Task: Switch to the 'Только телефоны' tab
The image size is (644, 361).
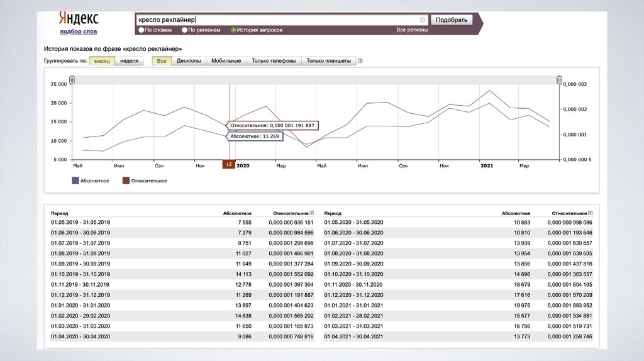Action: (274, 61)
